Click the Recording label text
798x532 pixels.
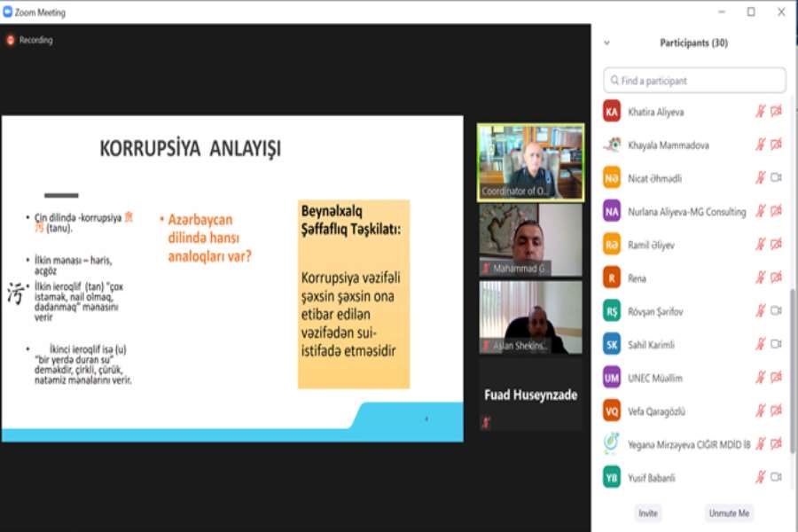(35, 40)
